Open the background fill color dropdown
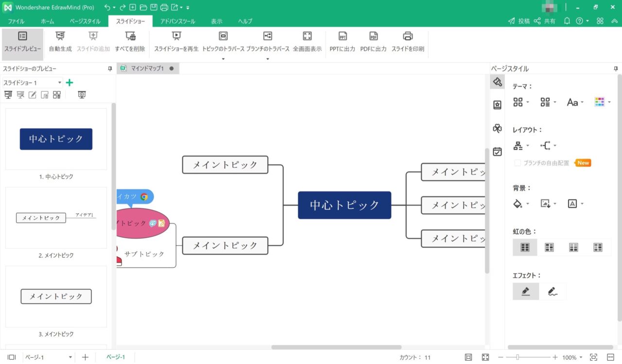The height and width of the screenshot is (364, 622). [521, 204]
